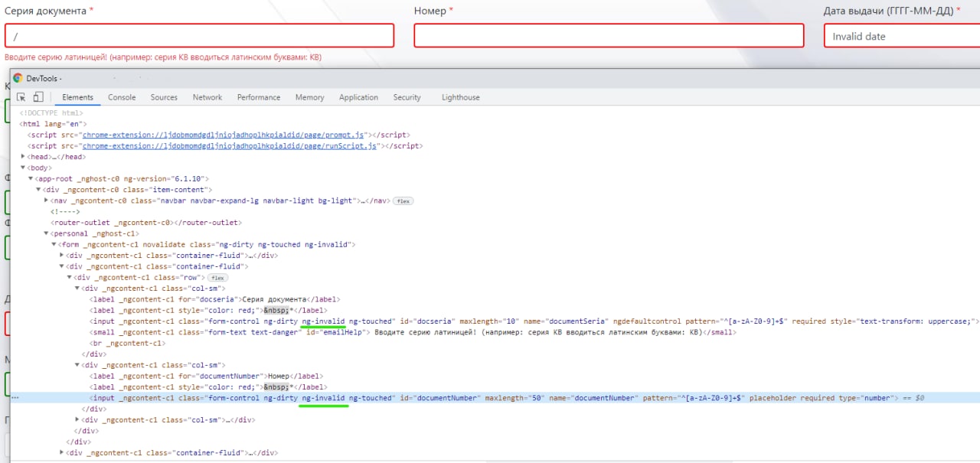
Task: Select the documentNumber input line
Action: pyautogui.click(x=495, y=398)
